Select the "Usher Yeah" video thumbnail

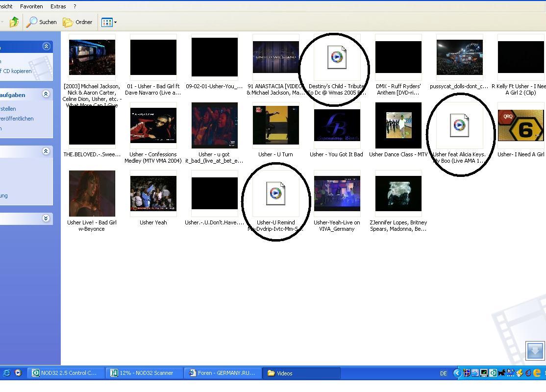click(153, 194)
